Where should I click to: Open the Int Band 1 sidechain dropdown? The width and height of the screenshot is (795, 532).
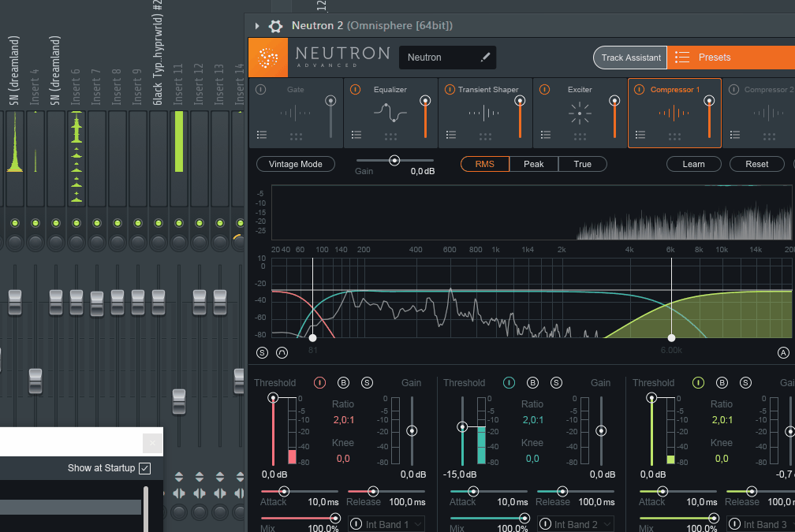pos(386,524)
